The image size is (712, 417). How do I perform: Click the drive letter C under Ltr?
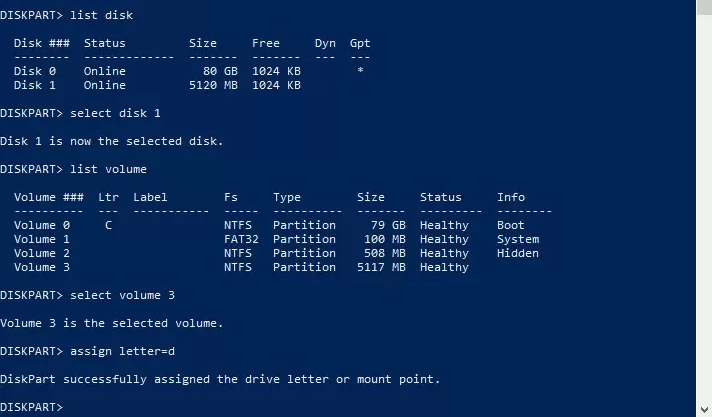[x=108, y=225]
